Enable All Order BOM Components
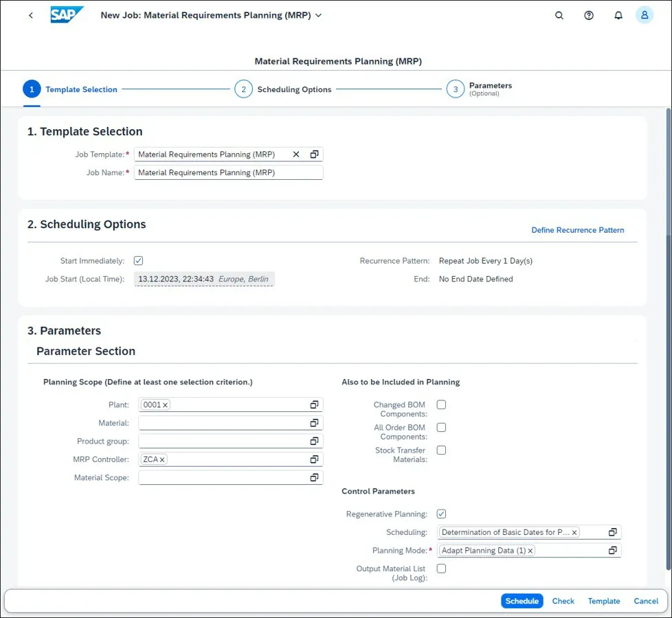Image resolution: width=672 pixels, height=618 pixels. 441,427
